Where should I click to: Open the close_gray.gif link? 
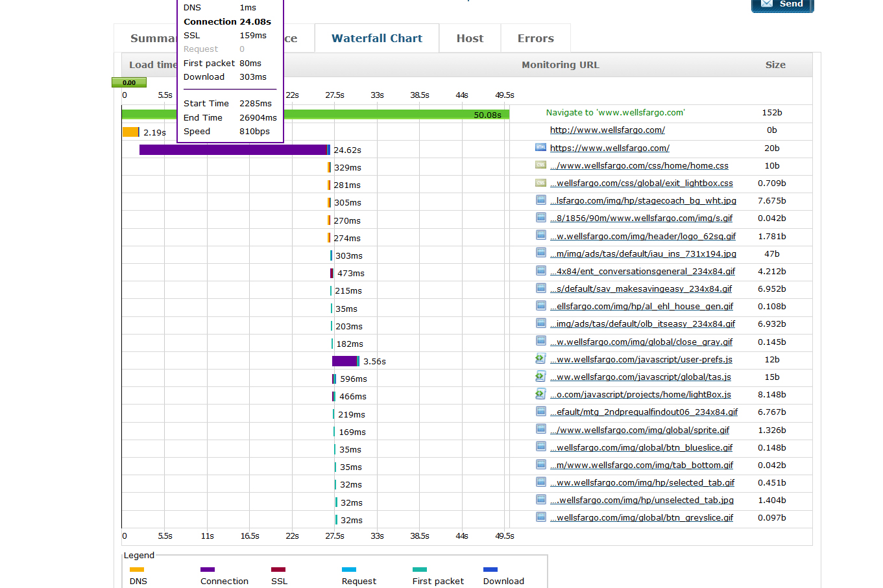641,342
